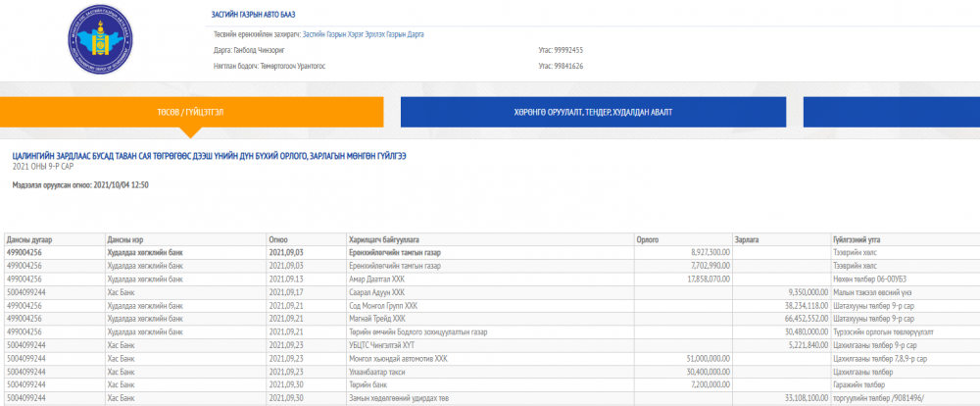Switch to ХӨРӨНГӨ ОРУУЛАЛТ, ТЕНДЕР, ХУДАЛДАН АВАЛТ tab
Image resolution: width=980 pixels, height=406 pixels.
593,113
